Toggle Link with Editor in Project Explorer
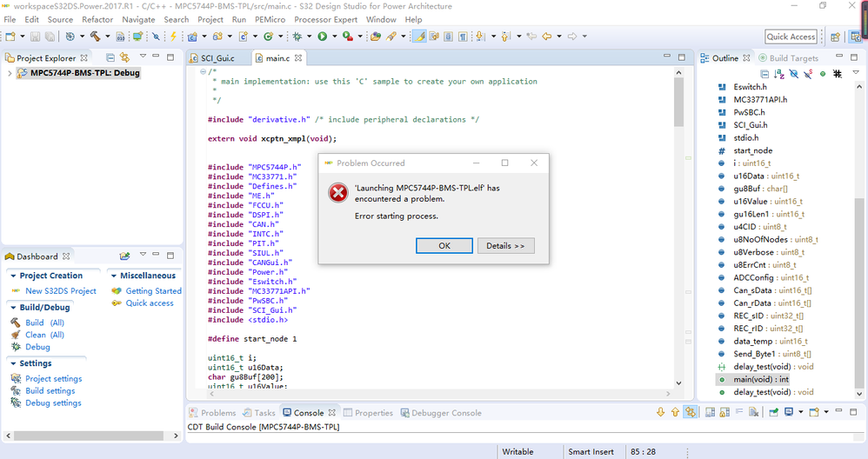The width and height of the screenshot is (868, 459). [124, 57]
